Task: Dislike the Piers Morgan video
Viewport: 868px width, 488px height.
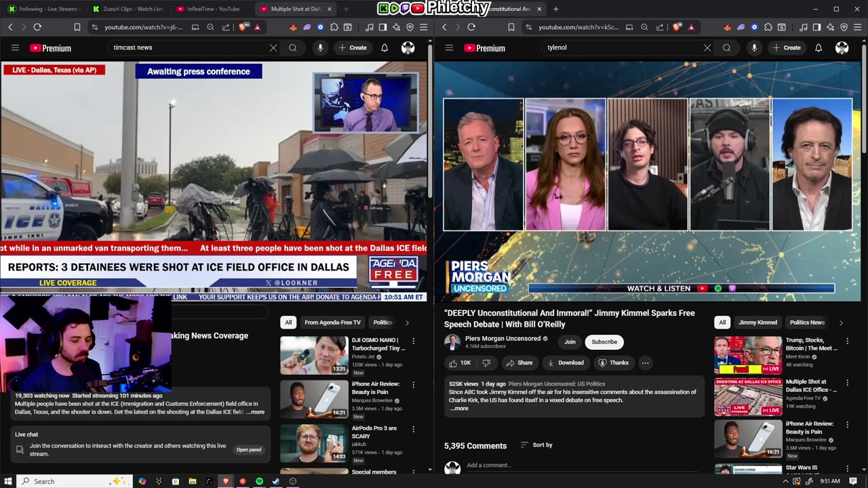Action: (x=486, y=363)
